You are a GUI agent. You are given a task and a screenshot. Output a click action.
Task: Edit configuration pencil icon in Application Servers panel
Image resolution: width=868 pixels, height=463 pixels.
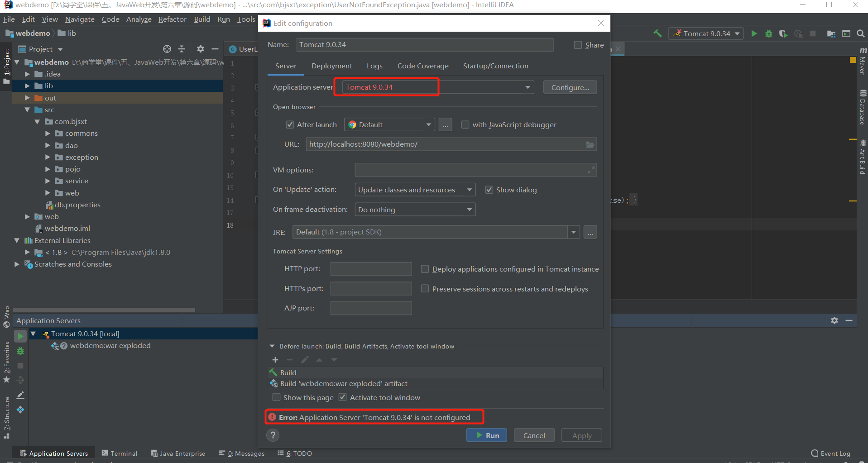click(x=20, y=395)
